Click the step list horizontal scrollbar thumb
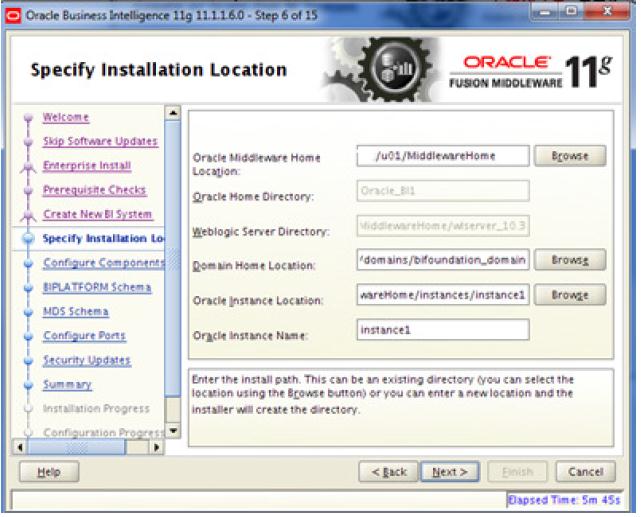Image resolution: width=641 pixels, height=517 pixels. coord(76,447)
